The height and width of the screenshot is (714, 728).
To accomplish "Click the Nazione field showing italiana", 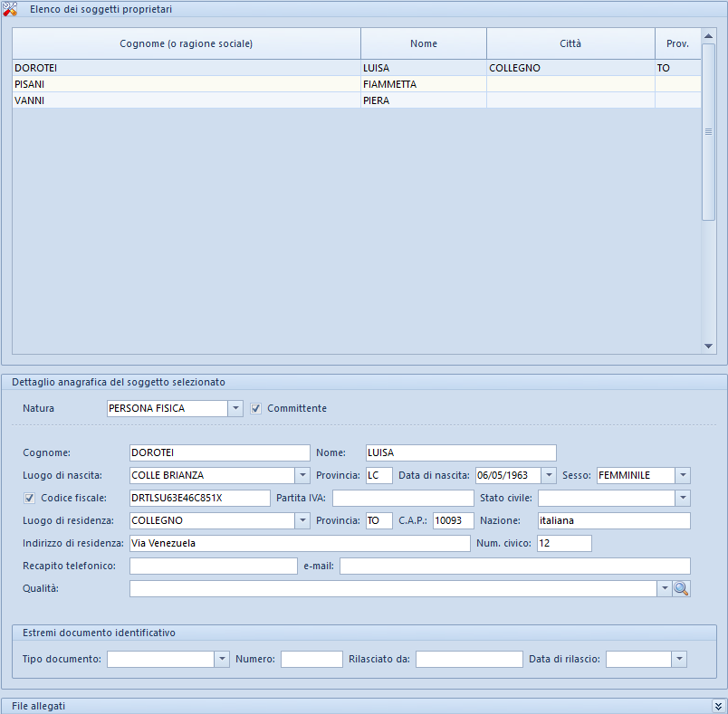I will (614, 520).
